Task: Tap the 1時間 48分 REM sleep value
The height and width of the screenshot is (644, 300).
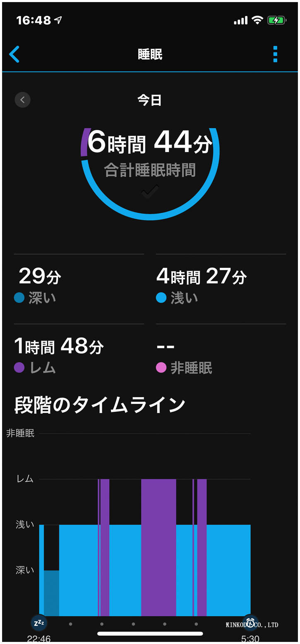Action: pyautogui.click(x=59, y=346)
